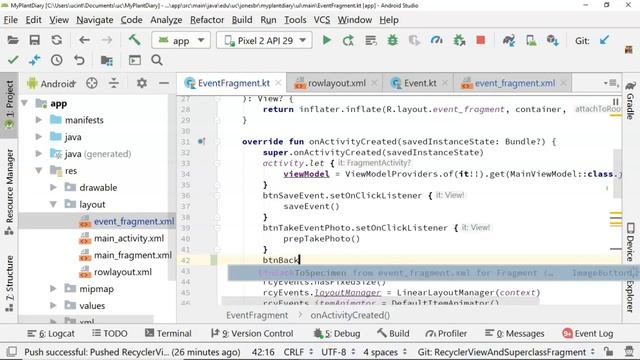Collapse the layout folder
This screenshot has height=360, width=640.
53,204
